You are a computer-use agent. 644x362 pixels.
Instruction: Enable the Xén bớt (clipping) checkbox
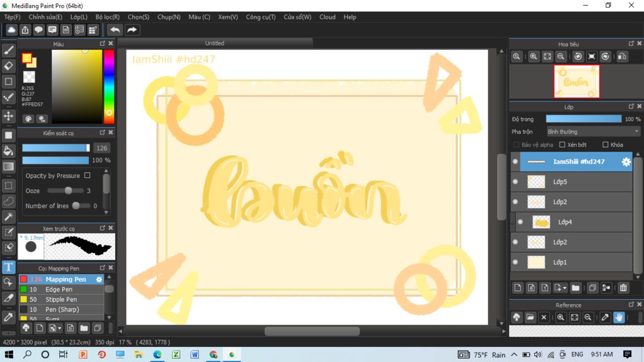(562, 145)
